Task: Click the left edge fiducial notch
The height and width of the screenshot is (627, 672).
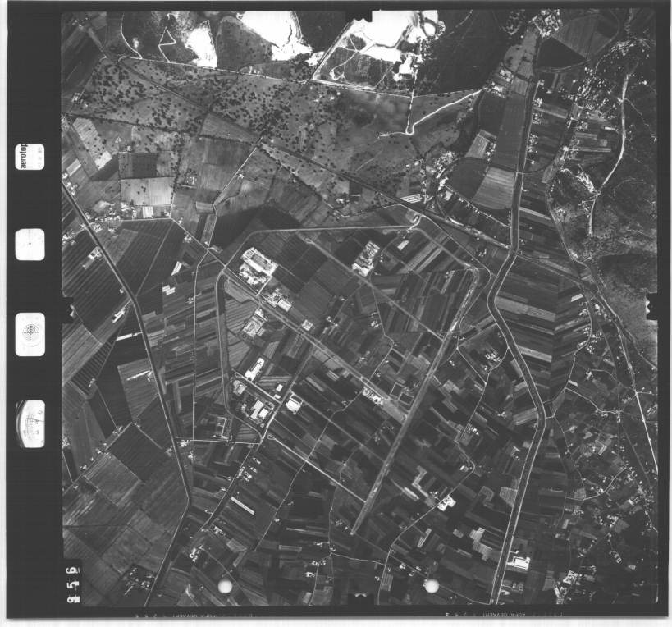Action: pos(66,309)
